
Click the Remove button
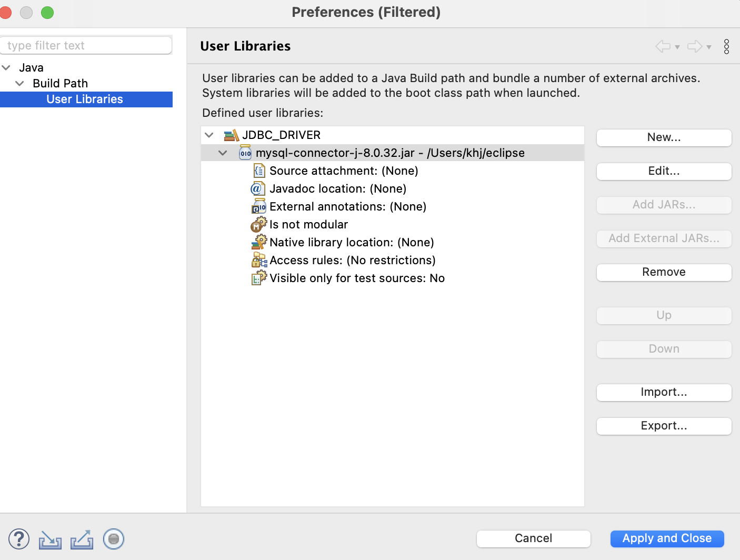(664, 272)
